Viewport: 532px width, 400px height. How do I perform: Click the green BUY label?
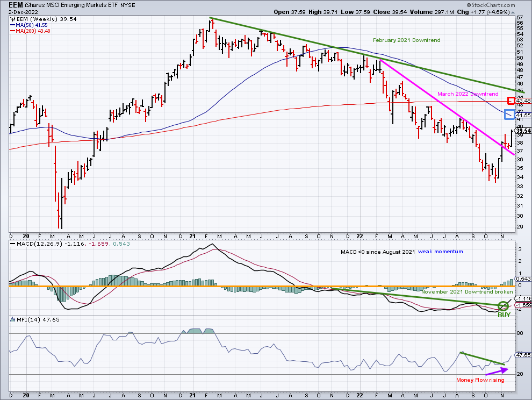[x=504, y=315]
